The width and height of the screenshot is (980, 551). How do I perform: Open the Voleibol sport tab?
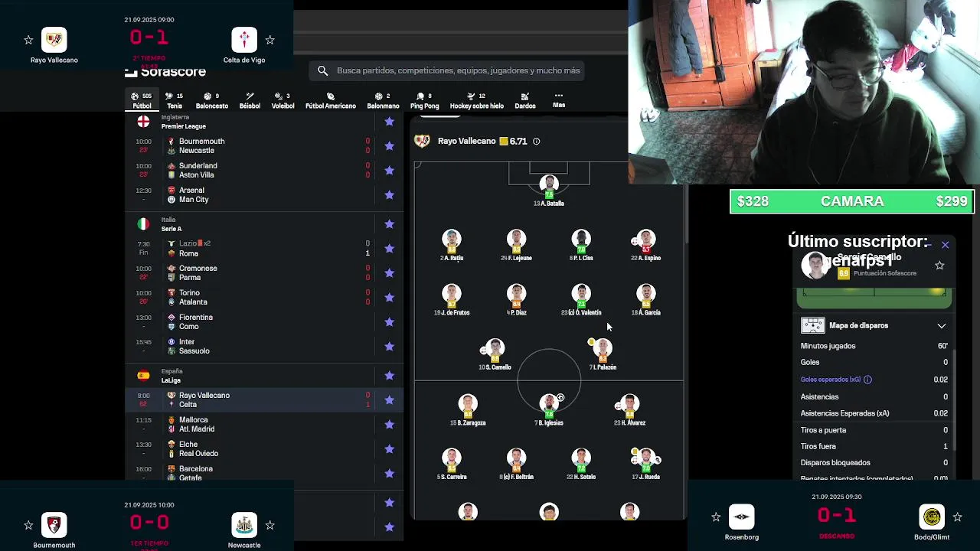[x=283, y=100]
